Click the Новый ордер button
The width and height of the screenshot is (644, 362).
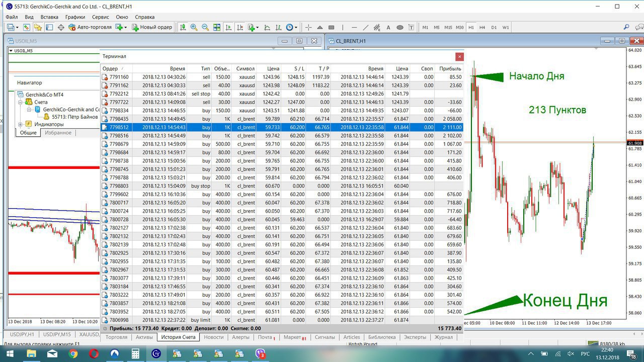click(x=152, y=27)
